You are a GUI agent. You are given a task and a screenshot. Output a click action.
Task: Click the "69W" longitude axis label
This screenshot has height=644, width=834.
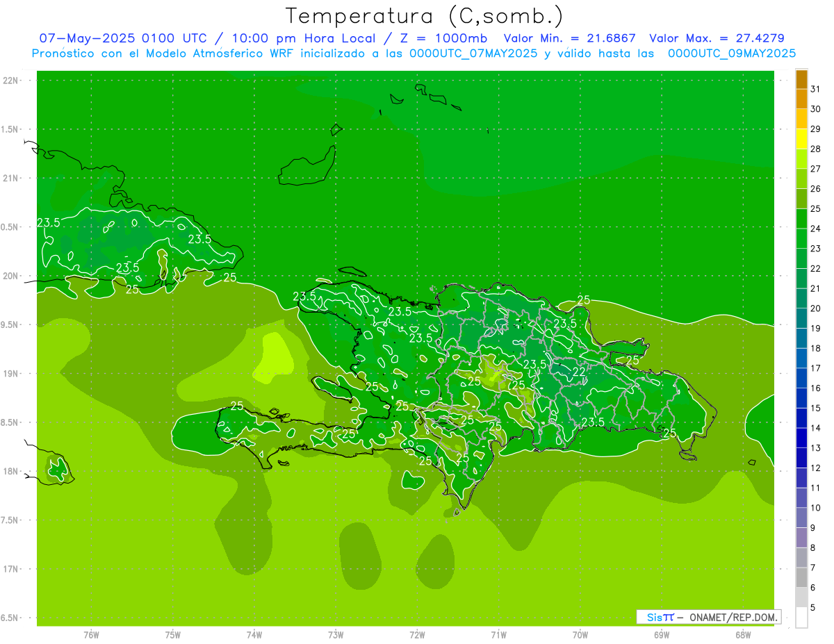(x=662, y=635)
